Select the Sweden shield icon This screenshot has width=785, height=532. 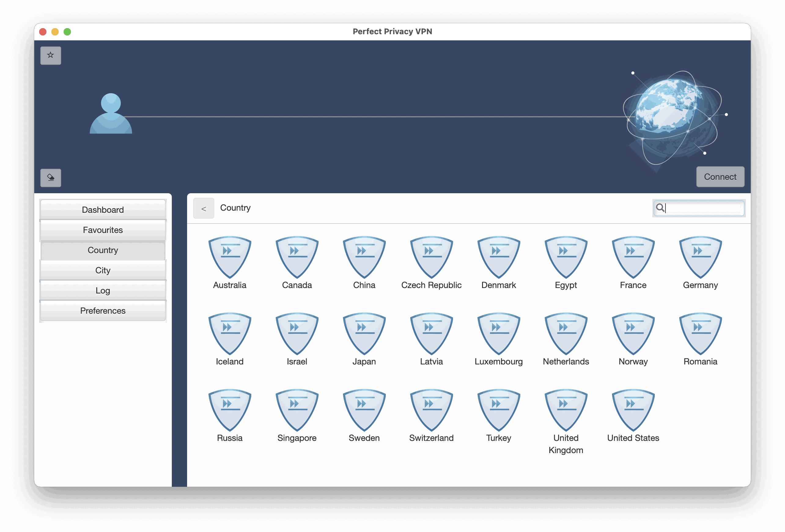[364, 410]
